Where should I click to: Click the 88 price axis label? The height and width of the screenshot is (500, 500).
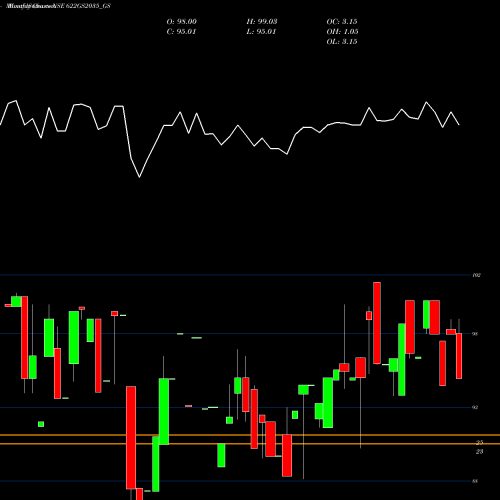pos(476,481)
